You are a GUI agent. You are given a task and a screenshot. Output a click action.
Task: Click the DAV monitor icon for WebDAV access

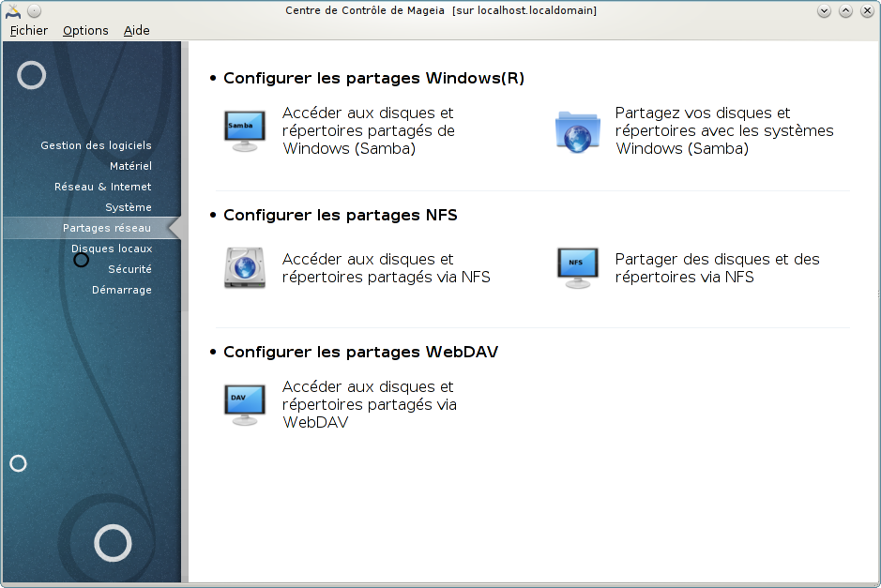[x=245, y=404]
